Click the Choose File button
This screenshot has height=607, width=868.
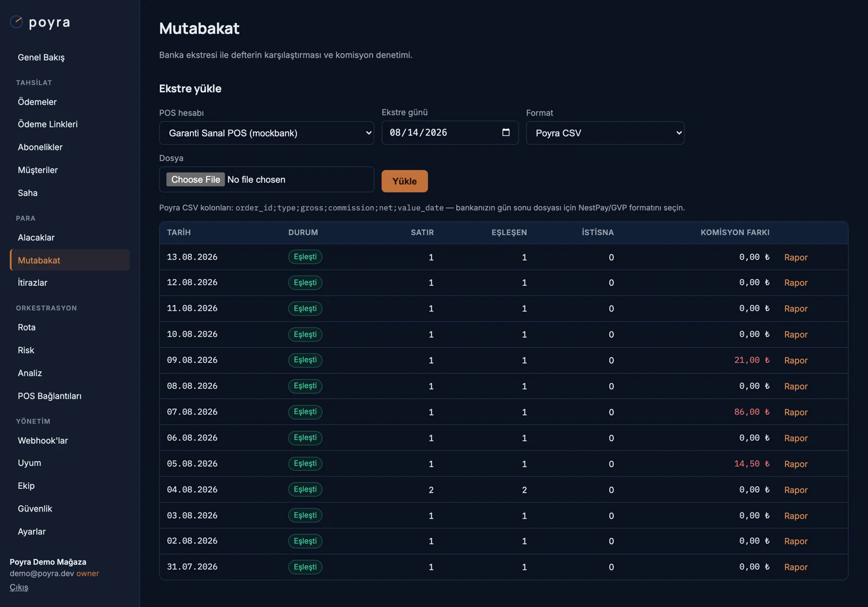tap(195, 180)
